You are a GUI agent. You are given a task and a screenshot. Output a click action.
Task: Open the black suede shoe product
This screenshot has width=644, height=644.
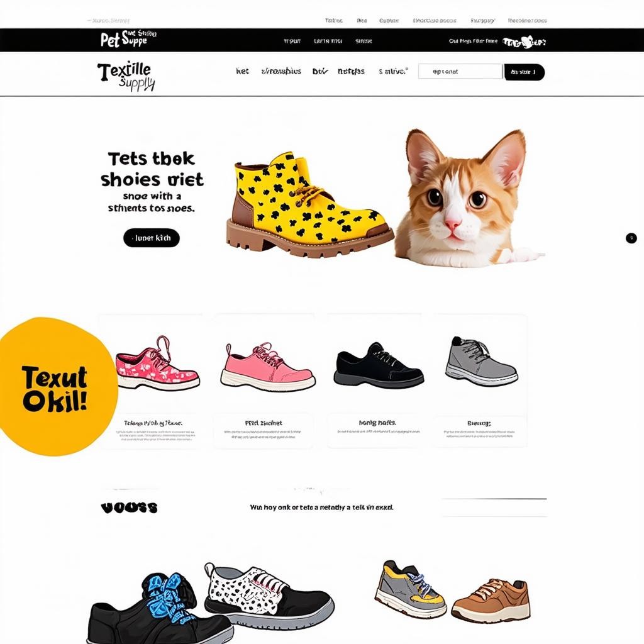pos(378,365)
